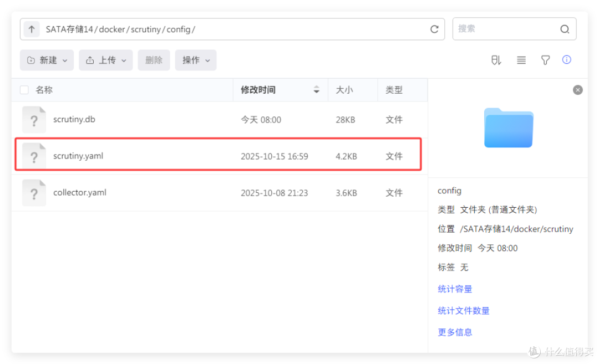Click the 2025-10-15 16:59 date cell

coord(275,156)
